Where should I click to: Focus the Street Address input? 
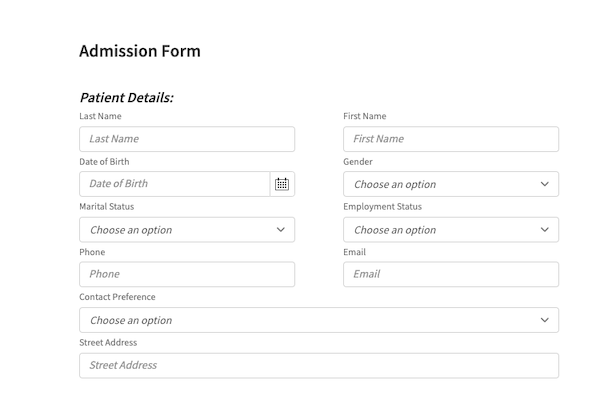pos(319,366)
